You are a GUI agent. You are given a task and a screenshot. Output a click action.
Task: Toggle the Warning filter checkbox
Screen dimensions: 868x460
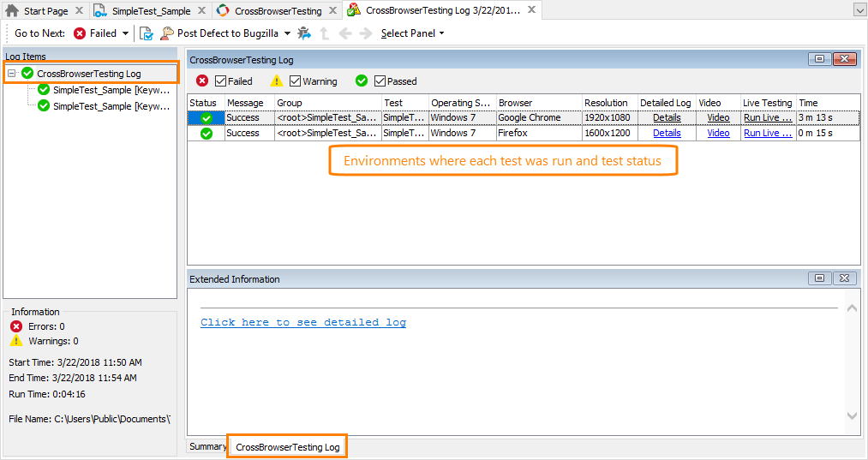pos(295,81)
